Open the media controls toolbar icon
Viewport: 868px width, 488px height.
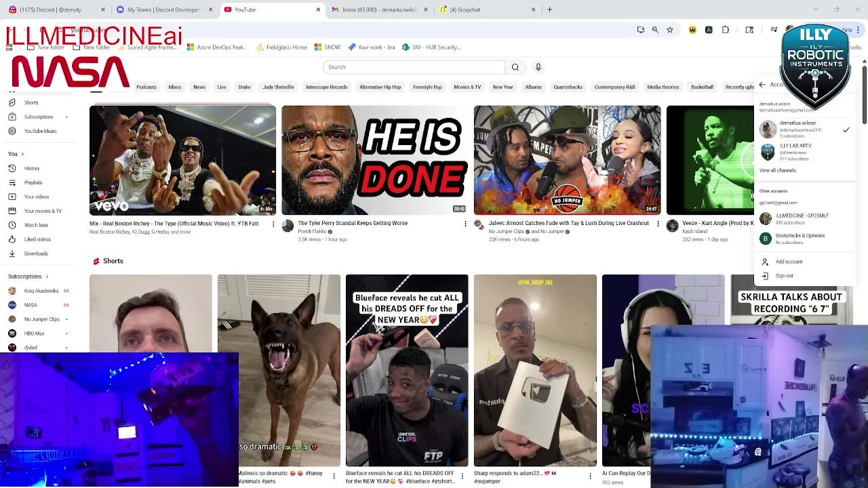(x=774, y=30)
